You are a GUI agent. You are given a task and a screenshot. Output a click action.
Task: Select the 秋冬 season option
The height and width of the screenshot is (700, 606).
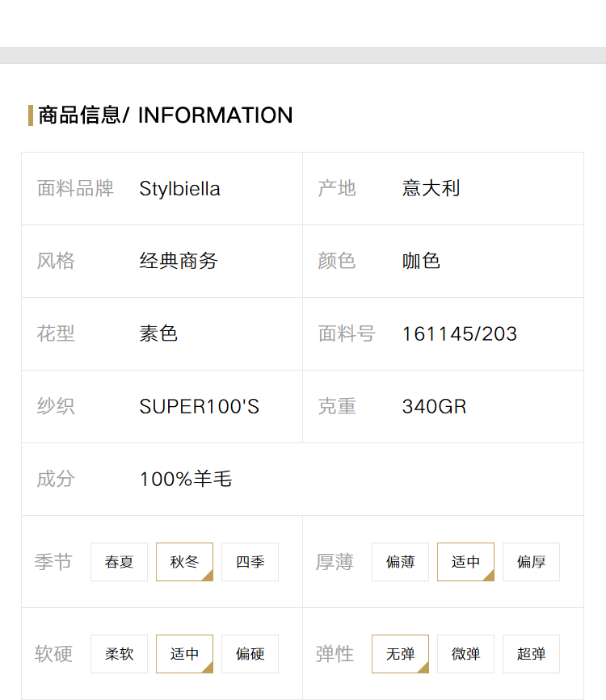coord(184,562)
